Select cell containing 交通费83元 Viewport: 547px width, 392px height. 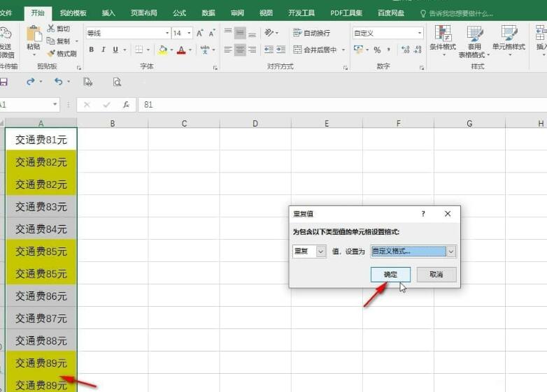pos(41,207)
